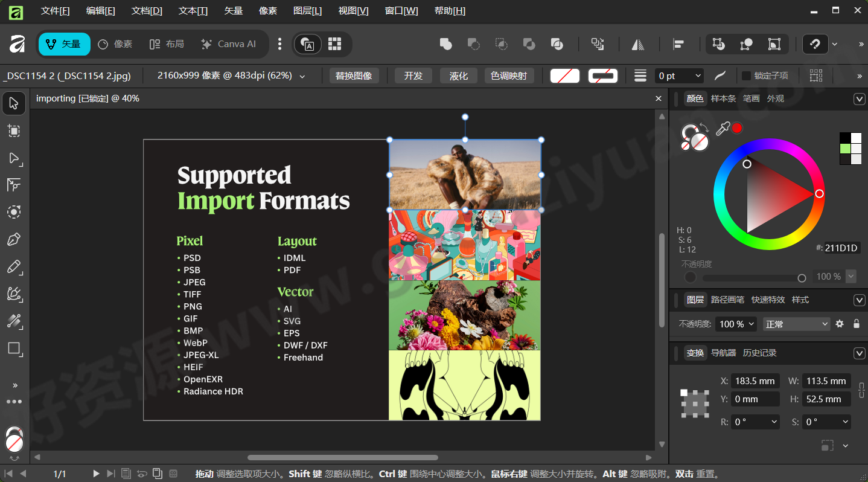Switch to 像素 studio mode
This screenshot has height=482, width=868.
point(115,43)
